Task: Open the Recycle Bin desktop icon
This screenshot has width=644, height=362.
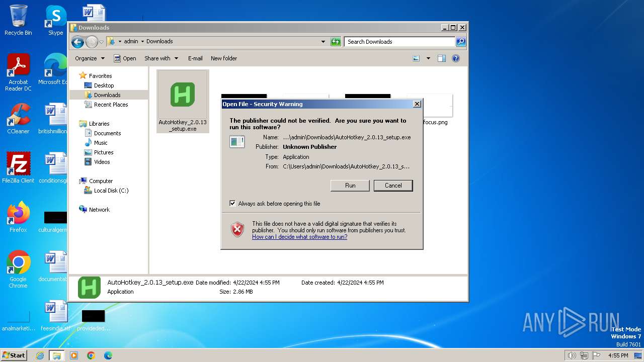Action: 18,20
